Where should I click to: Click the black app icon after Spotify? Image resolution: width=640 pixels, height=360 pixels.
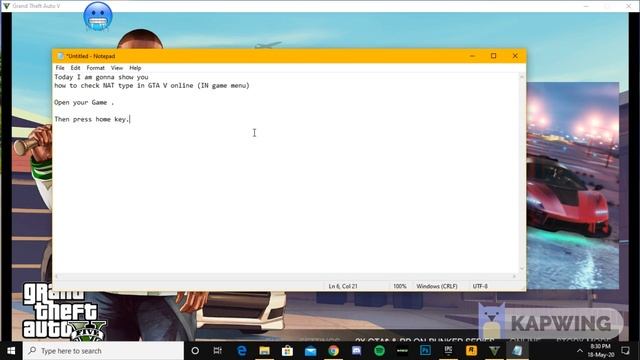pyautogui.click(x=402, y=351)
